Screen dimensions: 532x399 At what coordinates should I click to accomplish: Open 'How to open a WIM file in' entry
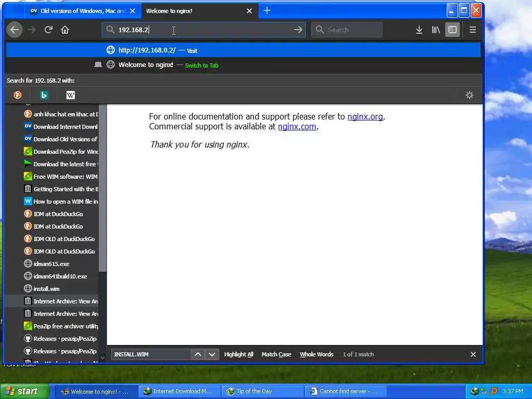click(x=61, y=202)
